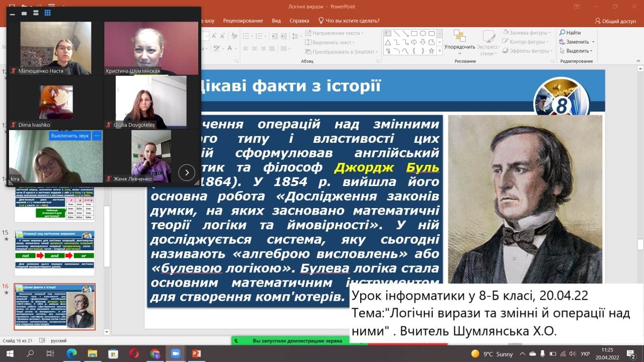Switch to the Вид tab
This screenshot has height=362, width=644.
click(x=276, y=21)
